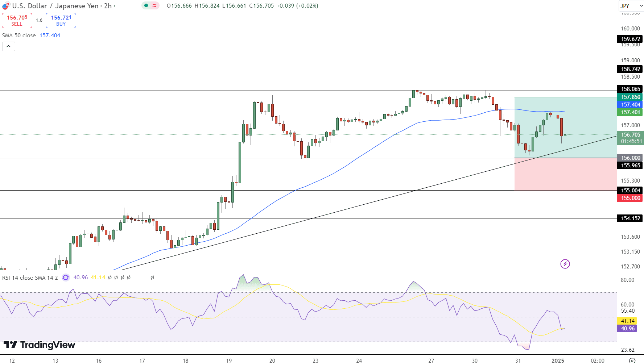Select the RSI 14 close SMA 14 2 legend
The image size is (644, 363).
30,278
